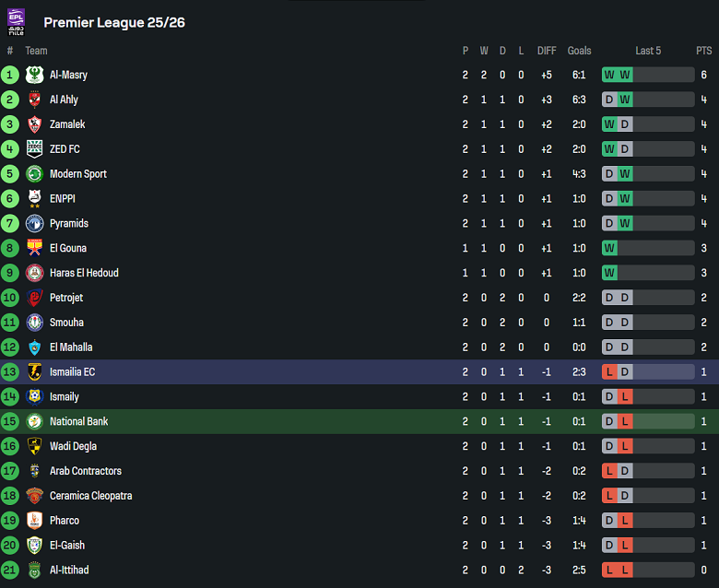Click the Al-Masry club crest

pos(35,75)
